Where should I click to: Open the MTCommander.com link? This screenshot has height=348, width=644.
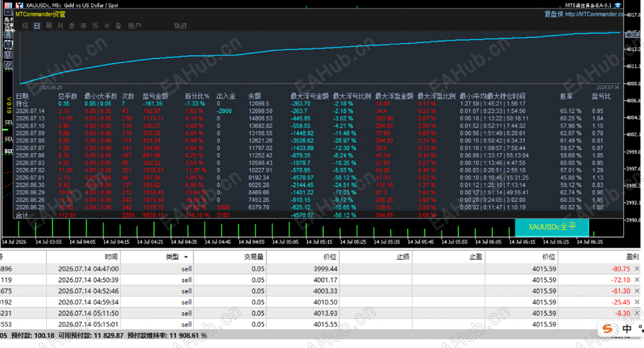click(x=594, y=15)
